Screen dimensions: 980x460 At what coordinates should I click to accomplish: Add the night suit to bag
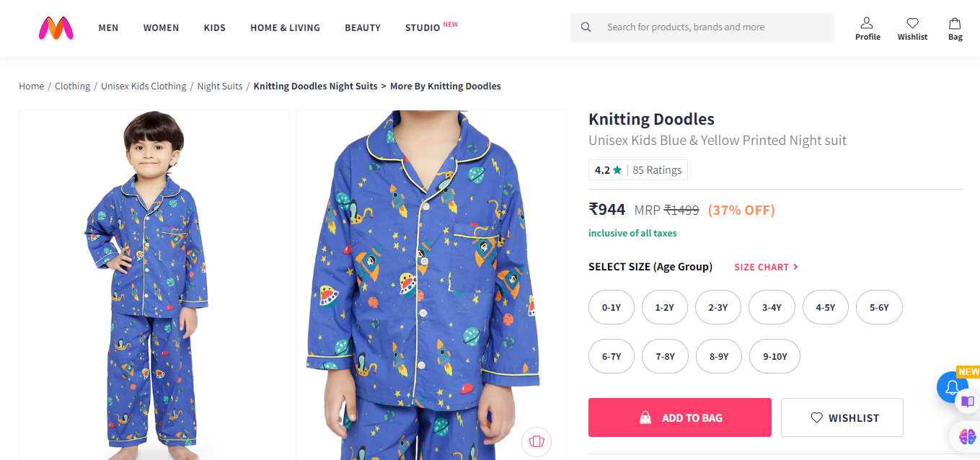tap(679, 417)
